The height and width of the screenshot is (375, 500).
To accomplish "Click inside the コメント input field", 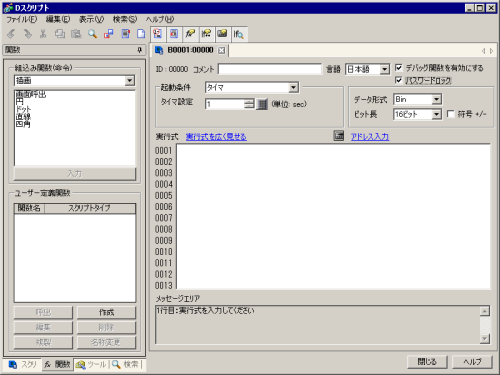I will [x=270, y=69].
